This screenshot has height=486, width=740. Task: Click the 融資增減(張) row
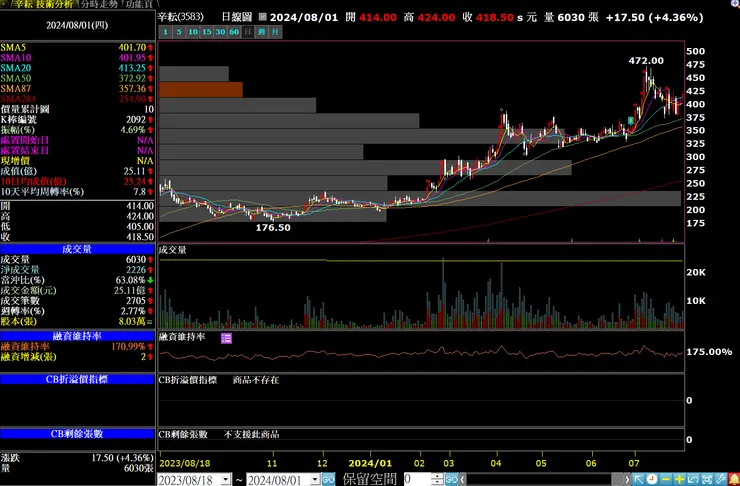[x=77, y=357]
